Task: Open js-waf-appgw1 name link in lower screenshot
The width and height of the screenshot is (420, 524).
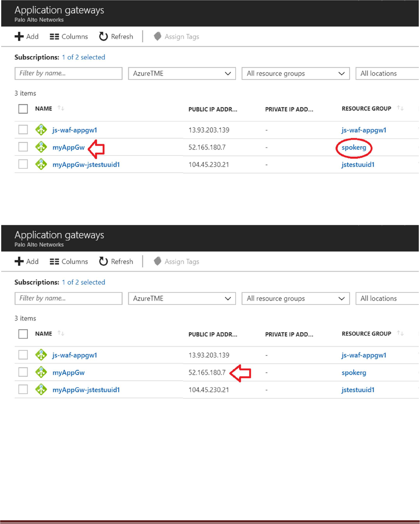Action: 75,355
